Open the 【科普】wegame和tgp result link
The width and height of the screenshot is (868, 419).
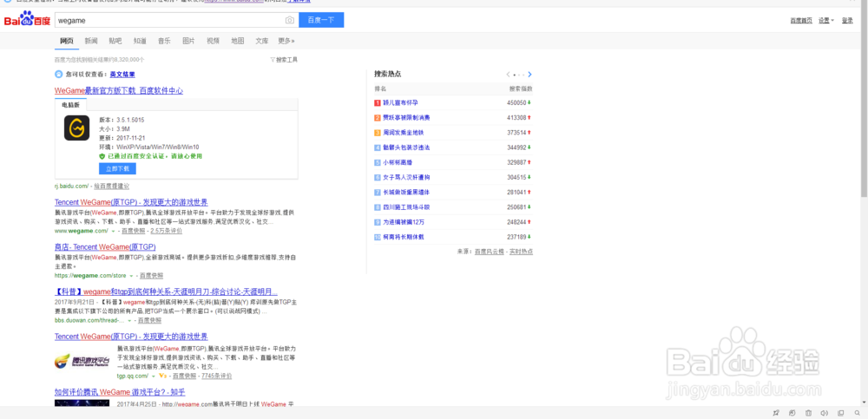166,291
